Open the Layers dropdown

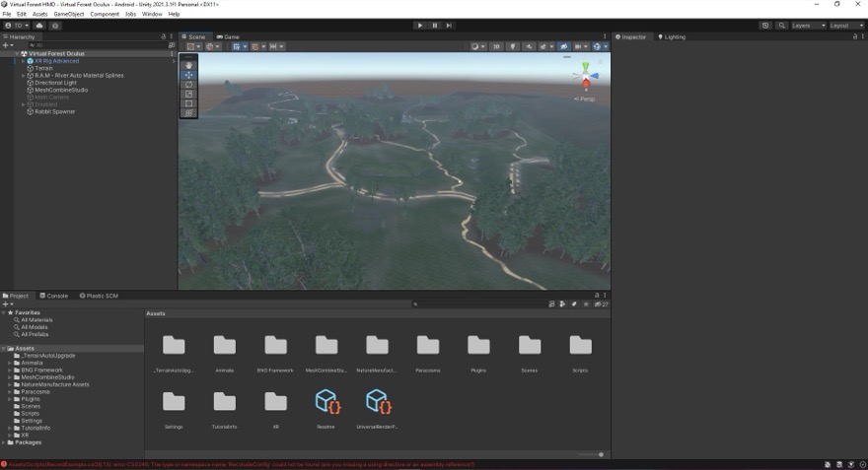point(808,26)
